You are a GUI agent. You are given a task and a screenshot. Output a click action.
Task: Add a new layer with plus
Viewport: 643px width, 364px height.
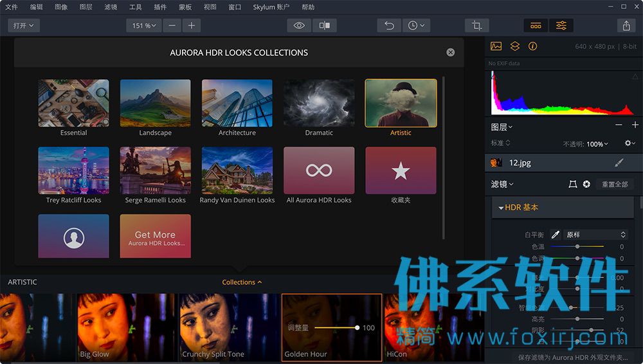coord(635,125)
